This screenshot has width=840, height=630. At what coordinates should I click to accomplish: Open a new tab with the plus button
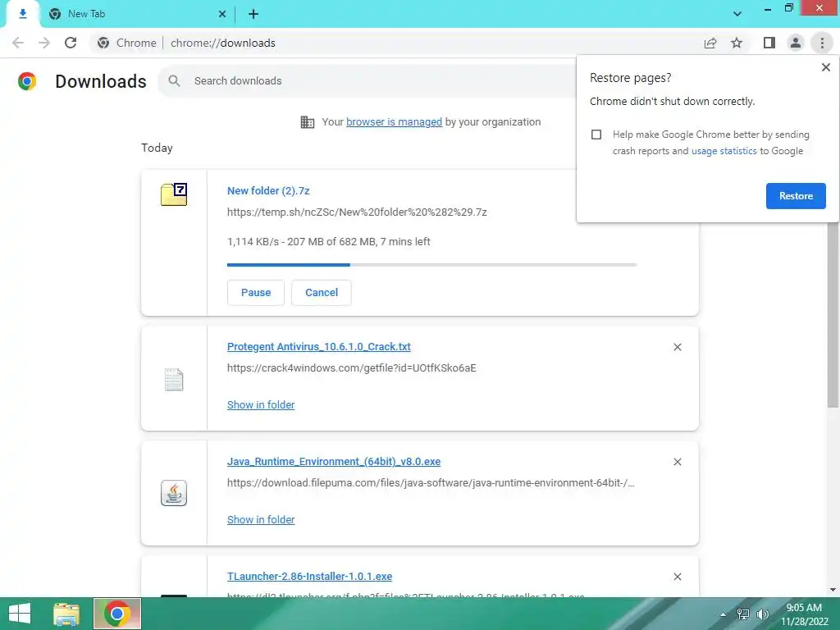click(253, 15)
